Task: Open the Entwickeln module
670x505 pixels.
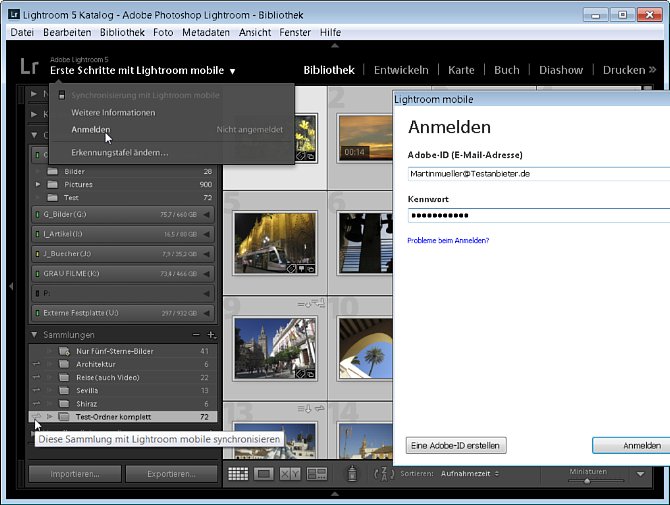Action: click(401, 70)
